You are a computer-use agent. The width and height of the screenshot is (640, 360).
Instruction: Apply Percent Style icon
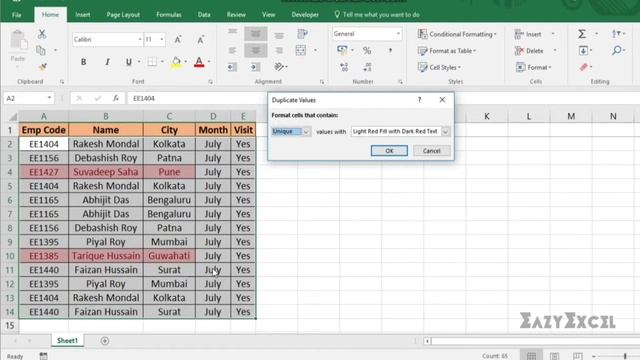367,51
